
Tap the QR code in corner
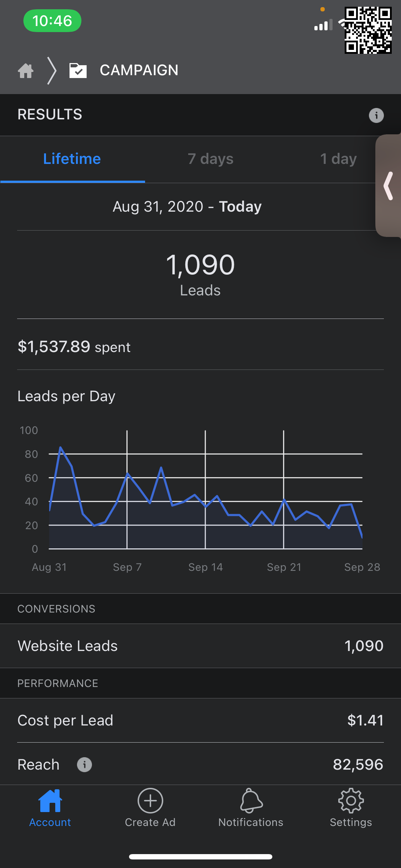click(368, 30)
